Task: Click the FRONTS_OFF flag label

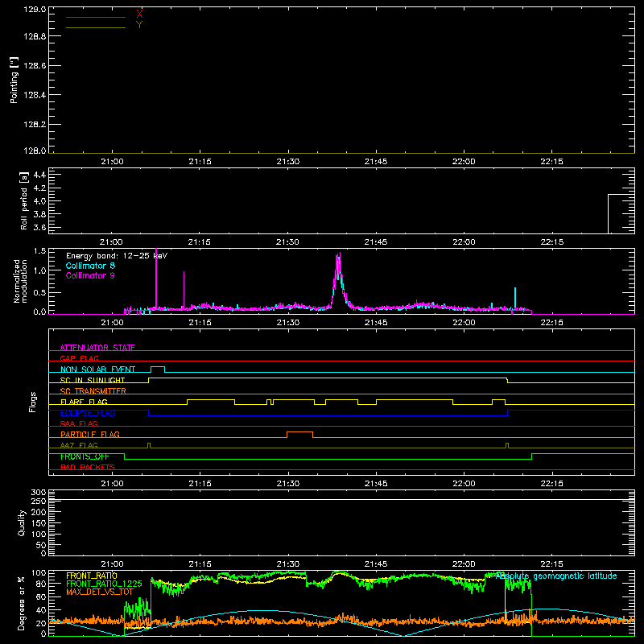Action: coord(85,456)
